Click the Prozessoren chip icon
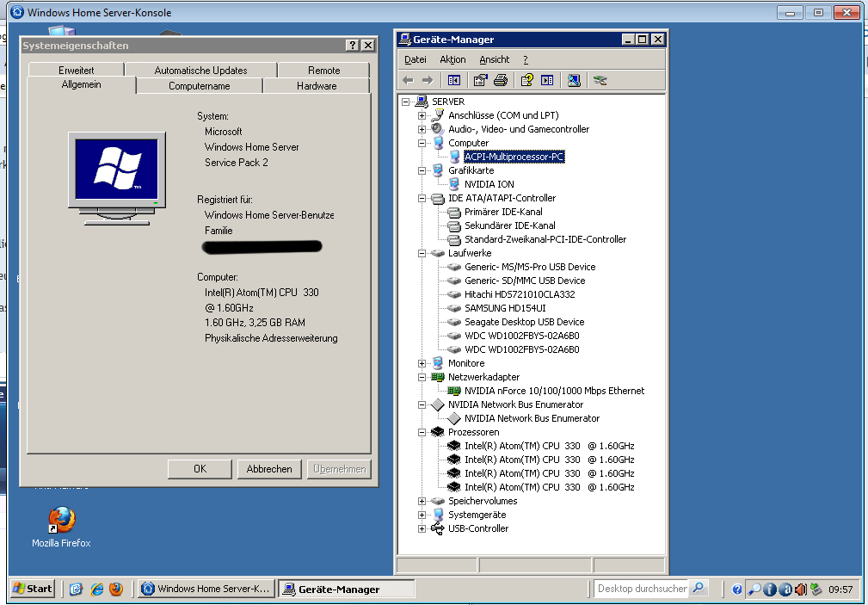Image resolution: width=868 pixels, height=605 pixels. coord(437,432)
